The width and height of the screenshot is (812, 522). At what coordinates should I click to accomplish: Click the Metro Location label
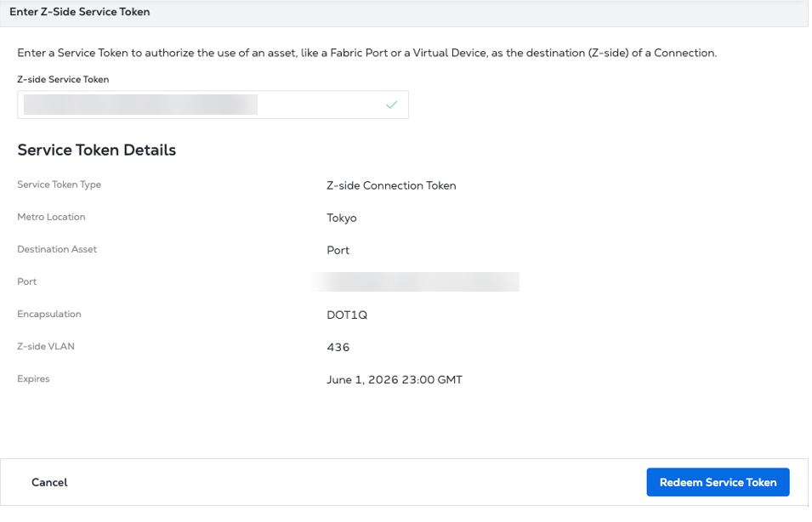point(51,217)
